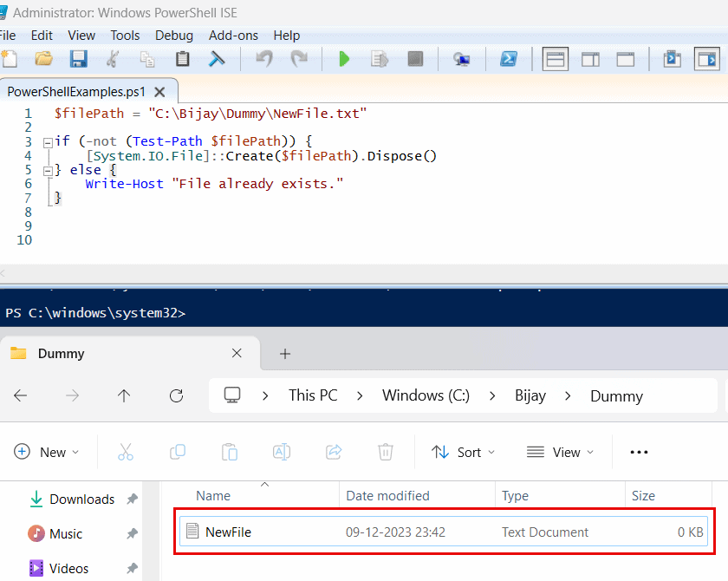Go forward in File Explorer
728x581 pixels.
pos(73,395)
